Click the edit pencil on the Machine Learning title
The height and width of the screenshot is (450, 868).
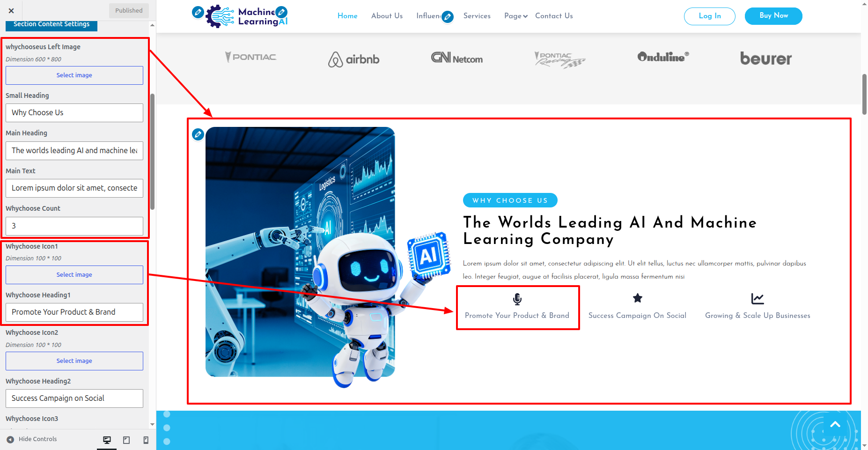(281, 12)
